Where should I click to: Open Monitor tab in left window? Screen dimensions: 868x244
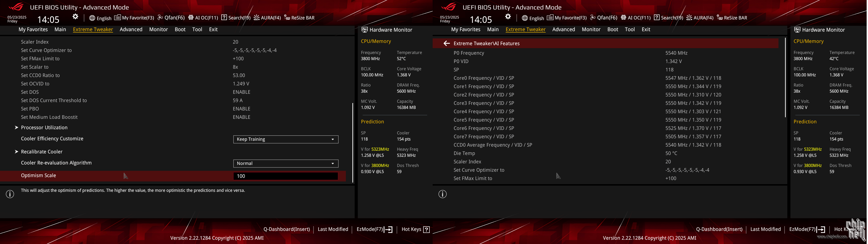tap(158, 29)
